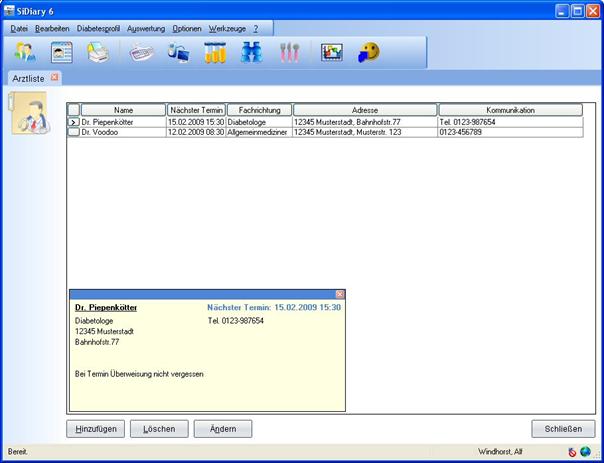Sort by Nächster Termin column header
604x463 pixels.
coord(196,110)
